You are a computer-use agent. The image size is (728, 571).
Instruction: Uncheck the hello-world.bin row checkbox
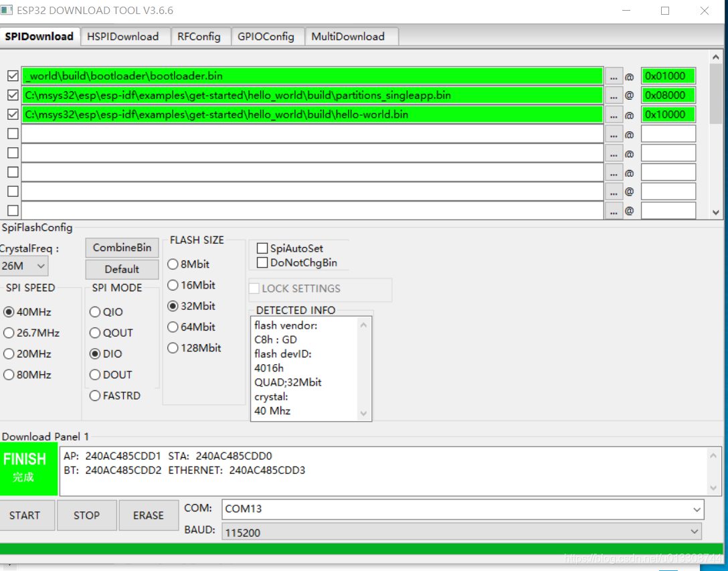click(x=13, y=114)
